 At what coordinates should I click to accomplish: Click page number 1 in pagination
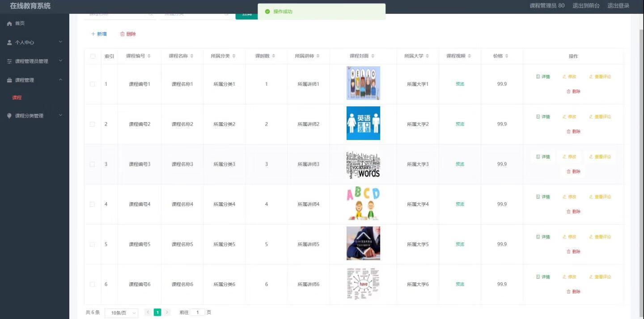(157, 312)
